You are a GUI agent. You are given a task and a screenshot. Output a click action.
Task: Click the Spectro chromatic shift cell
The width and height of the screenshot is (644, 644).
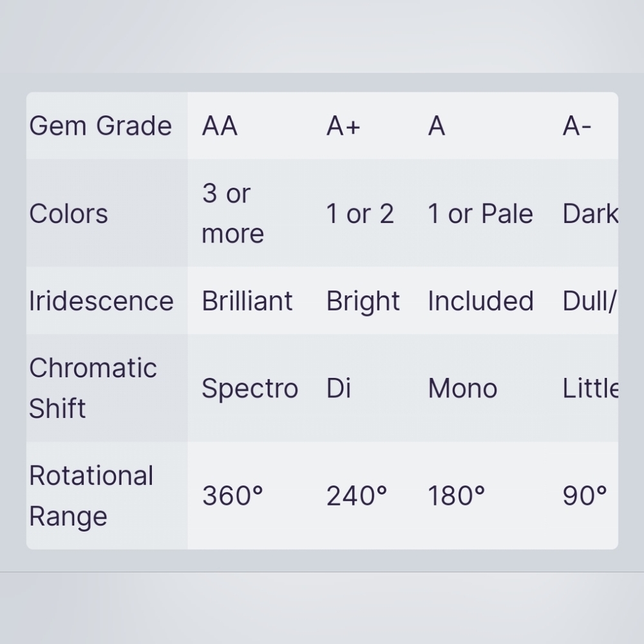click(250, 388)
